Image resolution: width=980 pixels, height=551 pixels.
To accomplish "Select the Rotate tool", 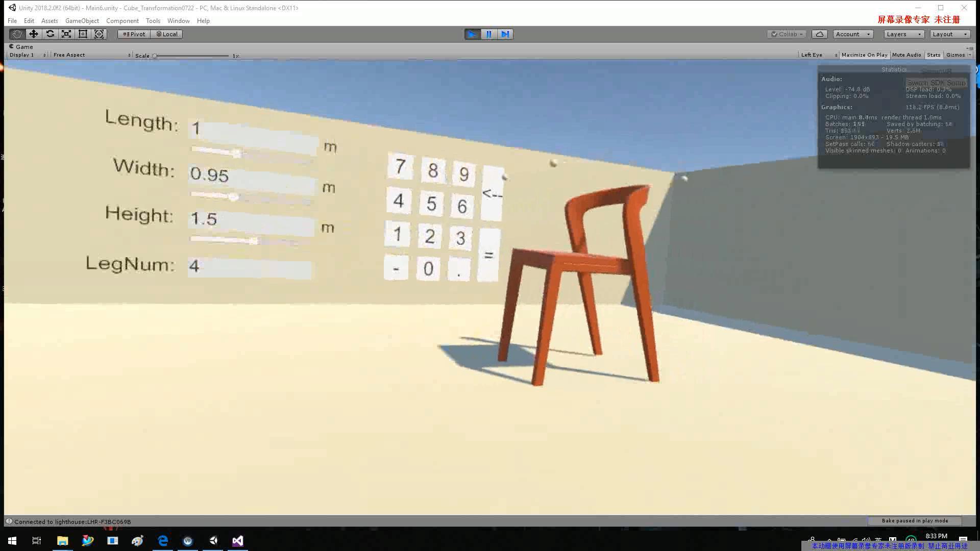I will [50, 34].
